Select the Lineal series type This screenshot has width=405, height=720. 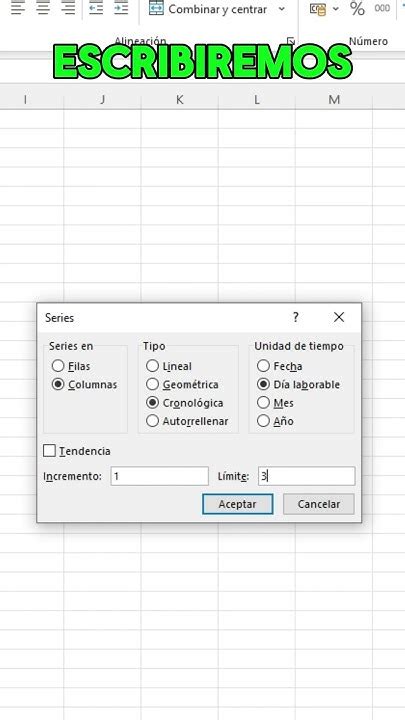[152, 366]
